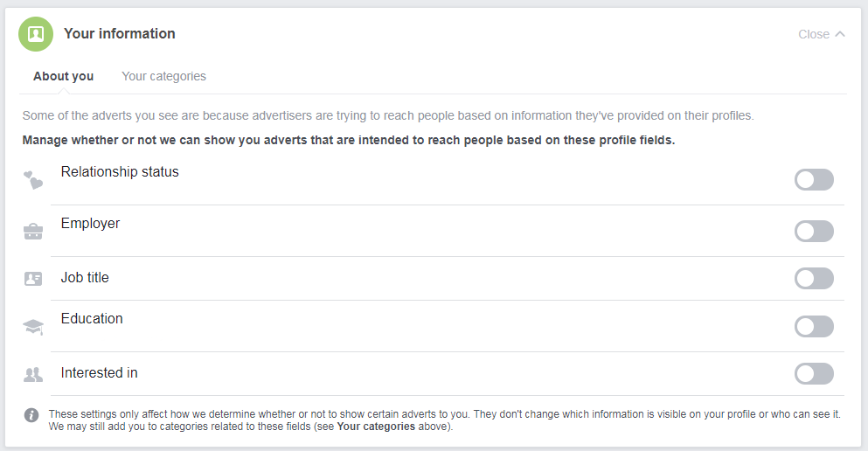Screen dimensions: 868x451
Task: Collapse section using the Close chevron arrow
Action: pos(840,34)
